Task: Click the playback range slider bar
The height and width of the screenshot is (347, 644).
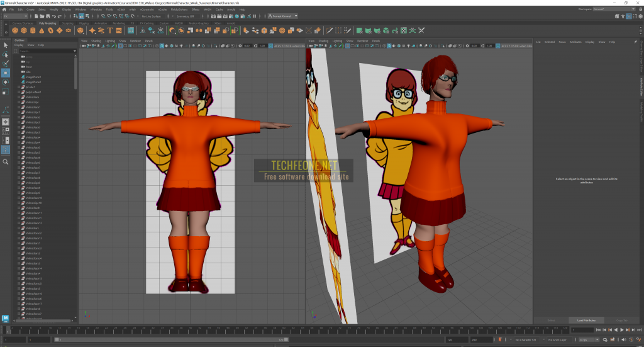Action: (172, 339)
